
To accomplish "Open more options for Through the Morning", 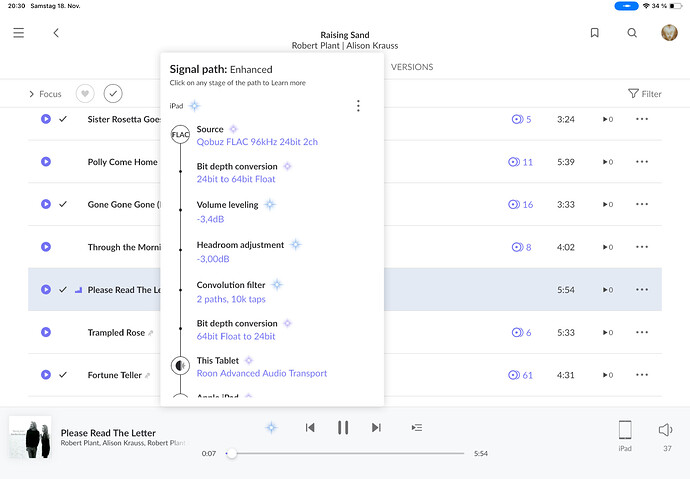I will point(642,247).
